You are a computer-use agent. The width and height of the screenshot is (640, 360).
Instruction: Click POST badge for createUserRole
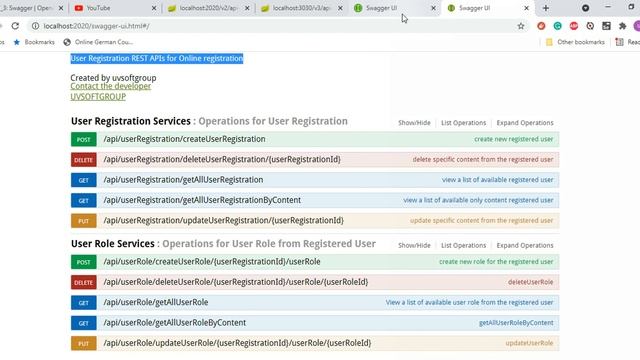tap(84, 262)
